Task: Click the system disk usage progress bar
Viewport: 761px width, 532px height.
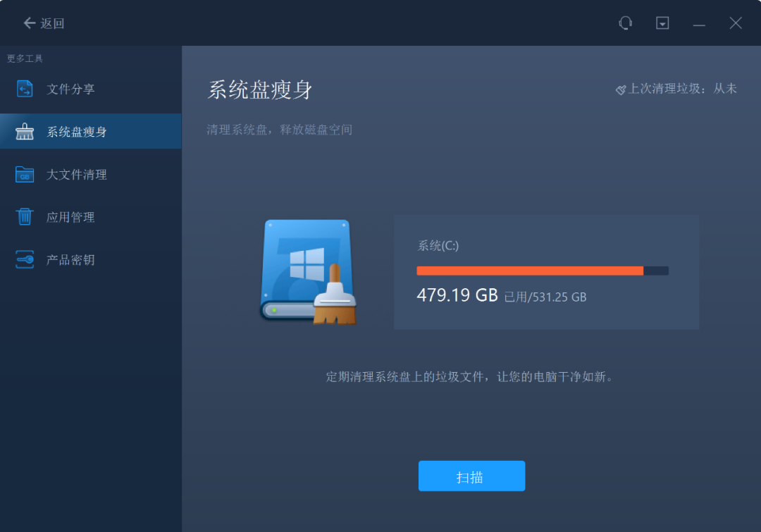Action: point(543,271)
